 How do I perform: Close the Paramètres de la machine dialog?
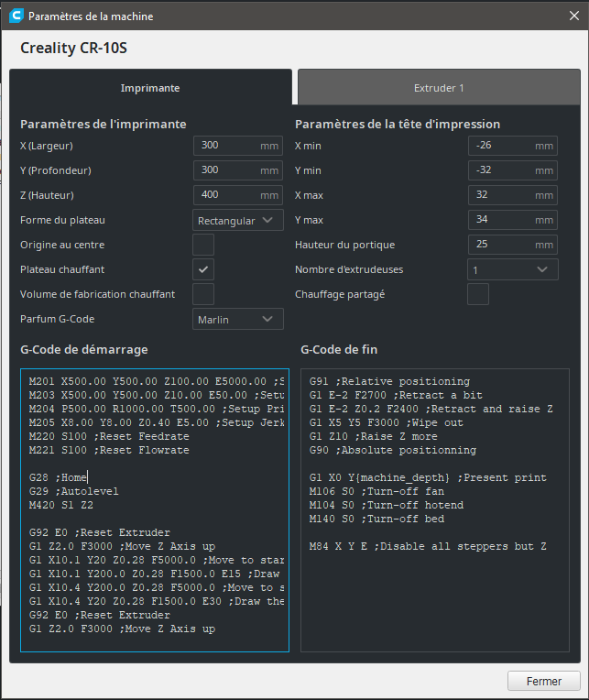coord(574,16)
